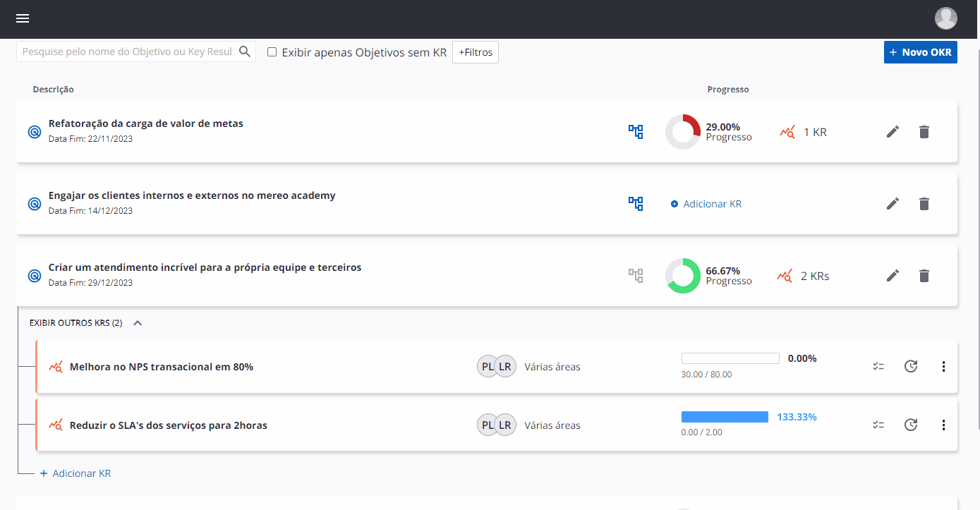Click the Reduzir o SLA's progress bar
This screenshot has width=980, height=510.
[725, 417]
